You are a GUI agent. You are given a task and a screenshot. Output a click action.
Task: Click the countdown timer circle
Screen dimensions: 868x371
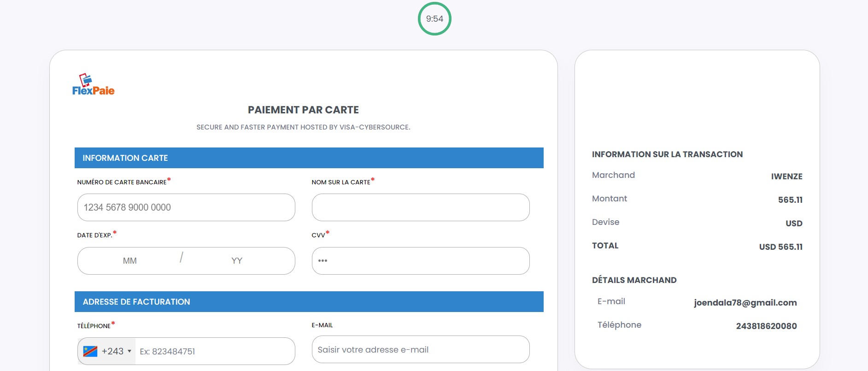pos(434,19)
